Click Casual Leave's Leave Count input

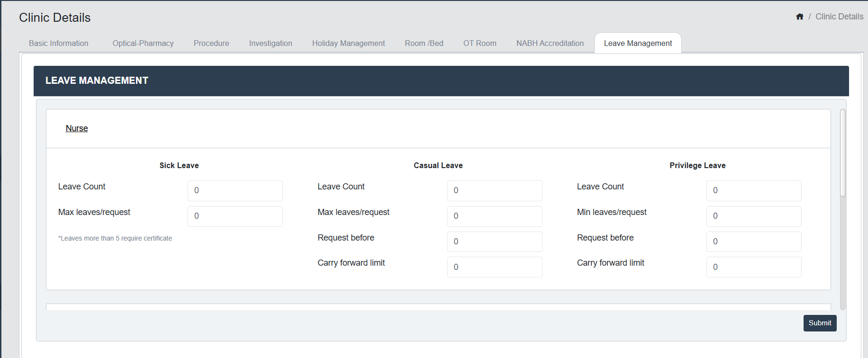pos(494,190)
